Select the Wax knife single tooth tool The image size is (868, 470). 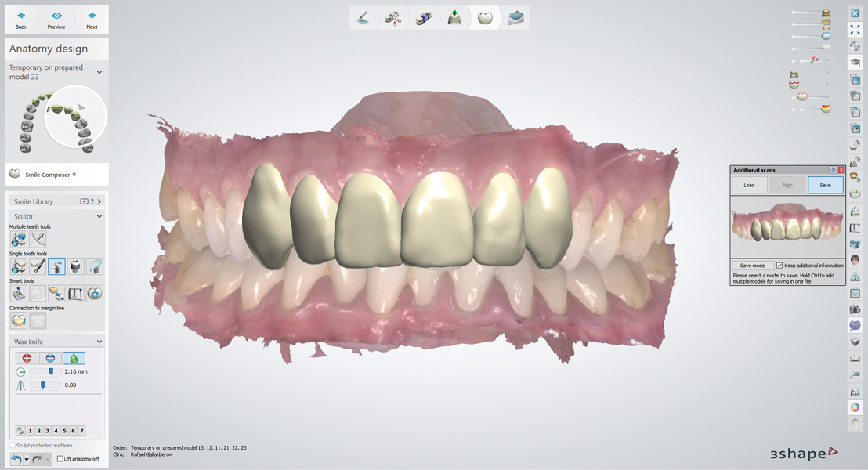(x=56, y=267)
